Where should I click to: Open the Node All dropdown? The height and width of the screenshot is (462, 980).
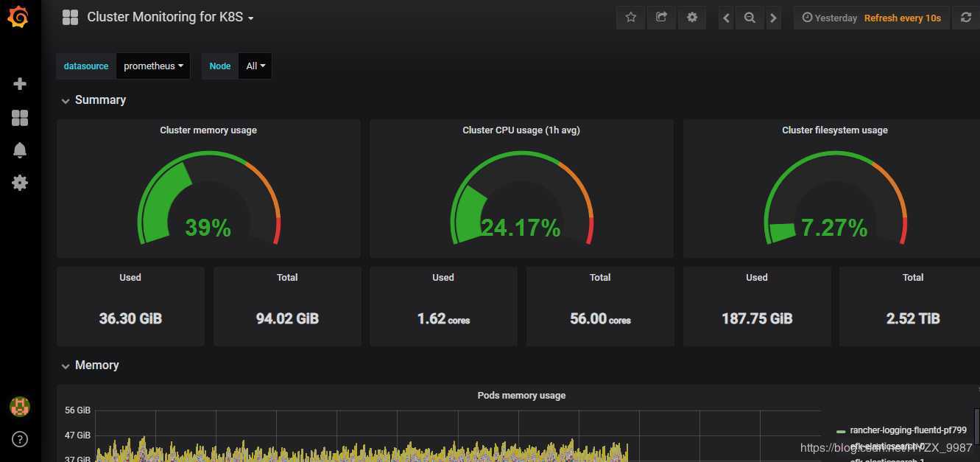click(x=255, y=66)
